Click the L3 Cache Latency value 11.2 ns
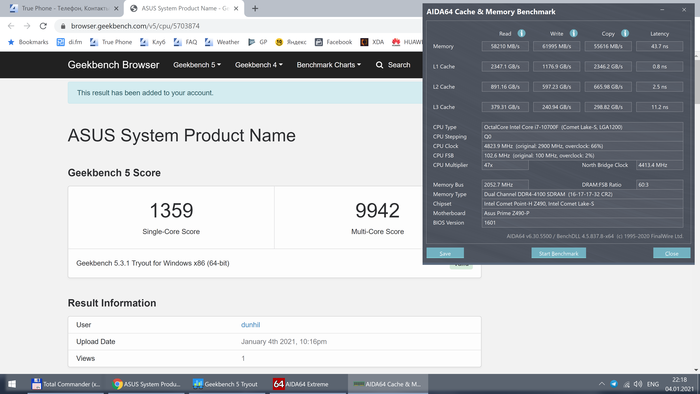 pyautogui.click(x=659, y=107)
